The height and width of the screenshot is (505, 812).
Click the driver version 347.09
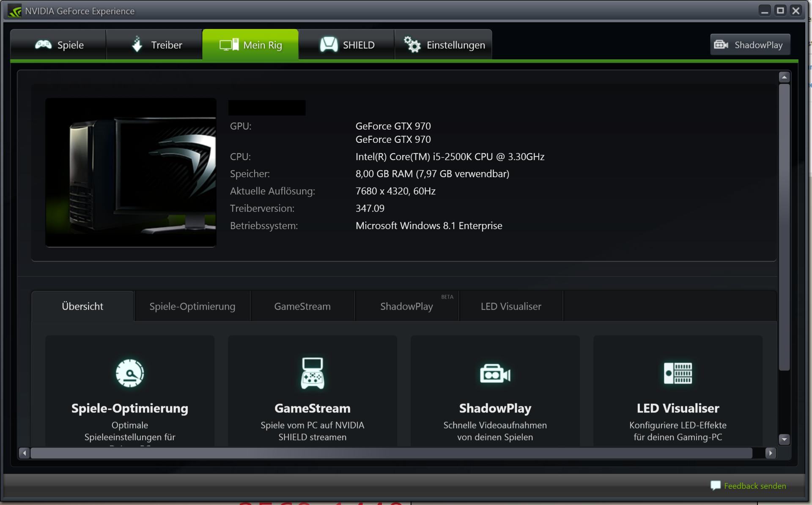pyautogui.click(x=370, y=208)
